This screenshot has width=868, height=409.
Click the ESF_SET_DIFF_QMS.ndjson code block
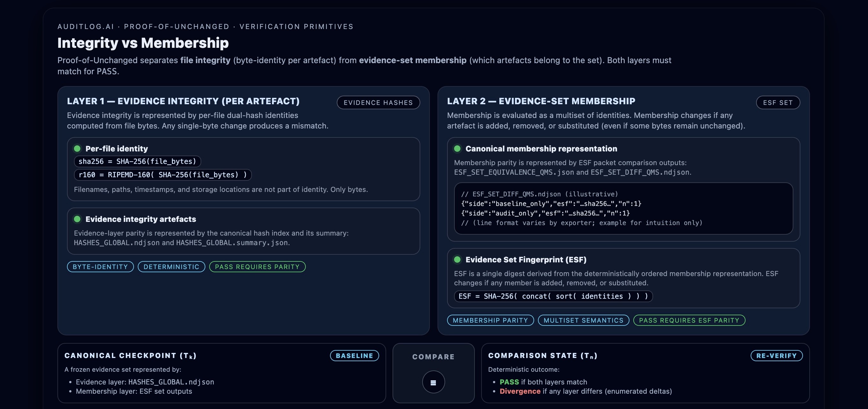pos(623,208)
